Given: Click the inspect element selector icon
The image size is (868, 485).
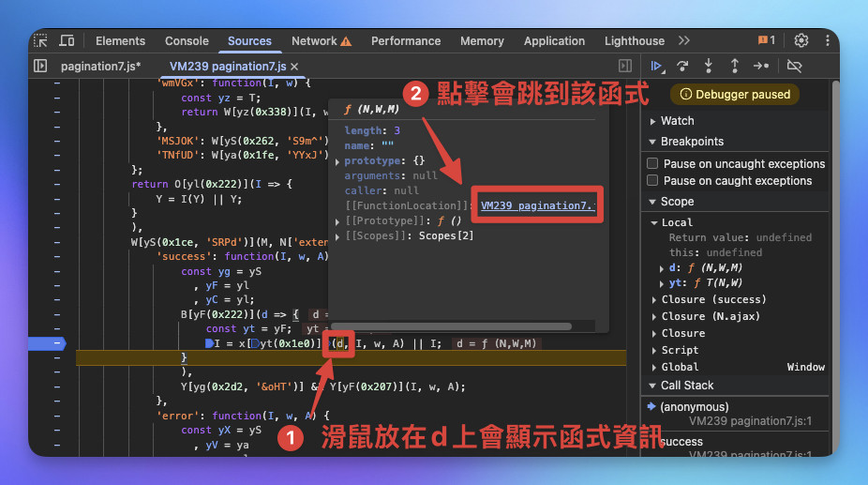Looking at the screenshot, I should (40, 40).
